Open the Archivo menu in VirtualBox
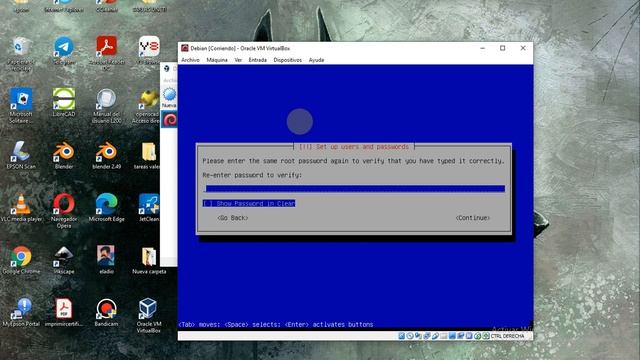 (190, 60)
